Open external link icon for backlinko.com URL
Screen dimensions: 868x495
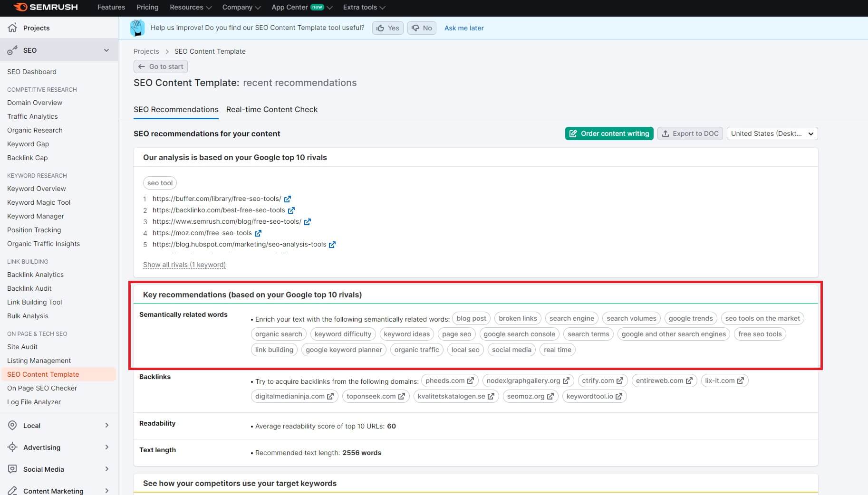click(291, 210)
